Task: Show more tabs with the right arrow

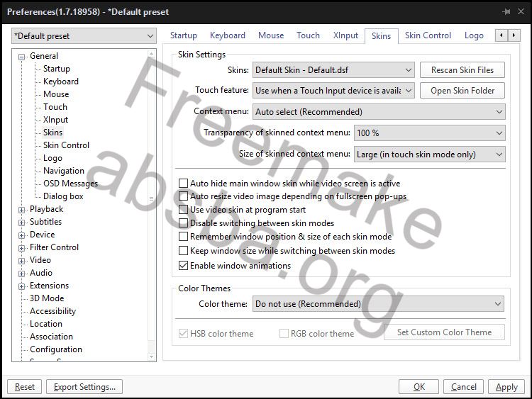Action: 514,35
